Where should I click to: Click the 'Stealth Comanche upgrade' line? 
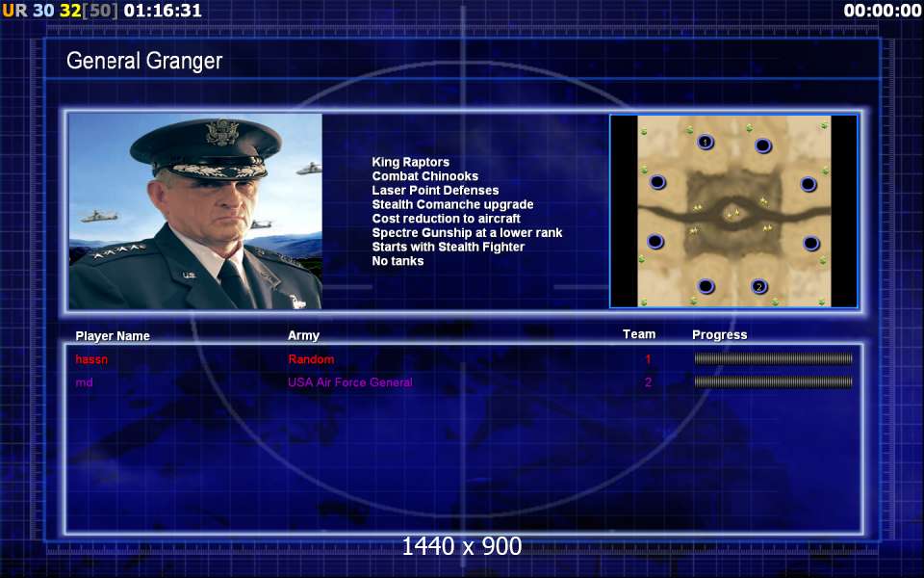(452, 204)
